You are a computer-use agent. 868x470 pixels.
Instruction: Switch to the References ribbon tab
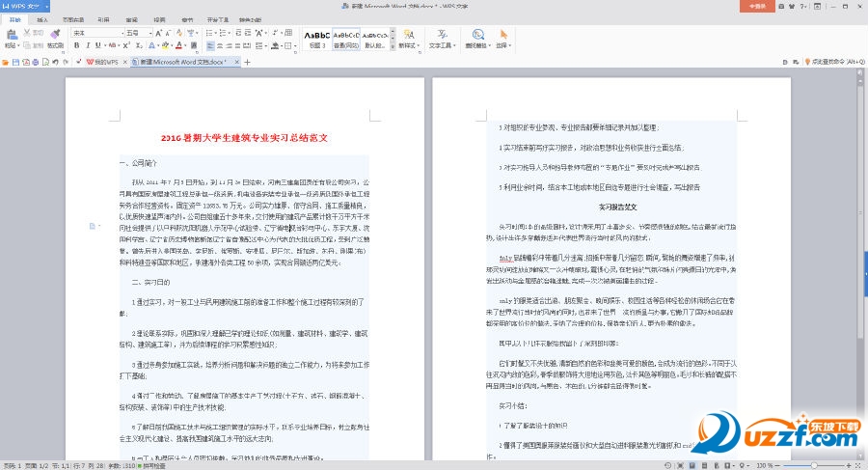[x=103, y=19]
